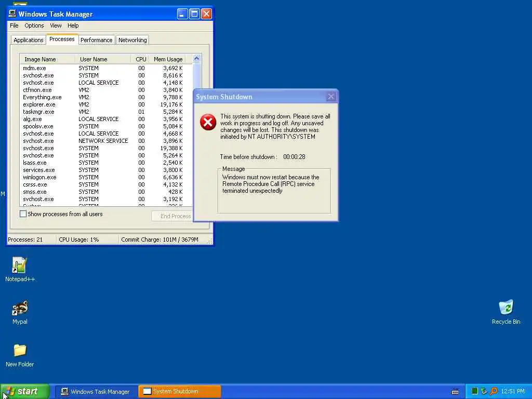Select the taskmgr.exe process
Image resolution: width=532 pixels, height=399 pixels.
pos(106,112)
